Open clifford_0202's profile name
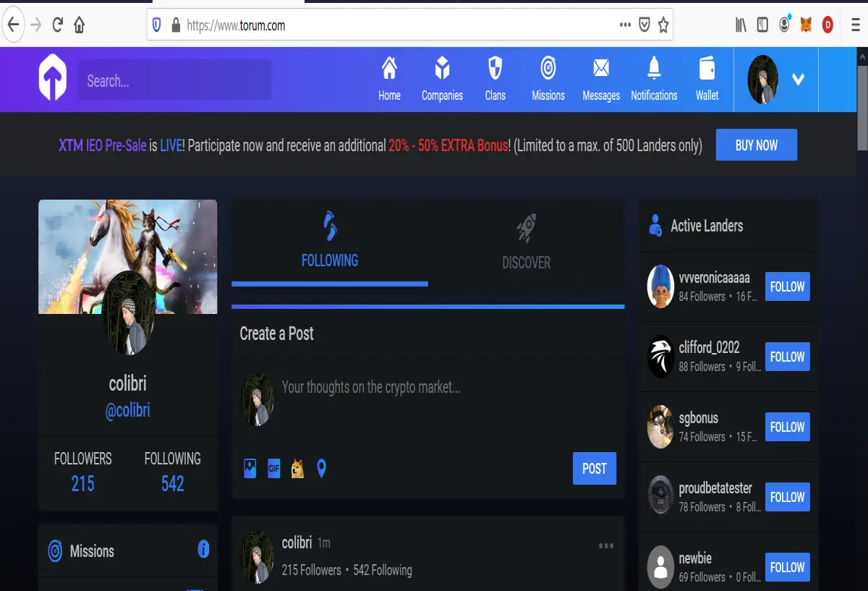 pos(709,348)
